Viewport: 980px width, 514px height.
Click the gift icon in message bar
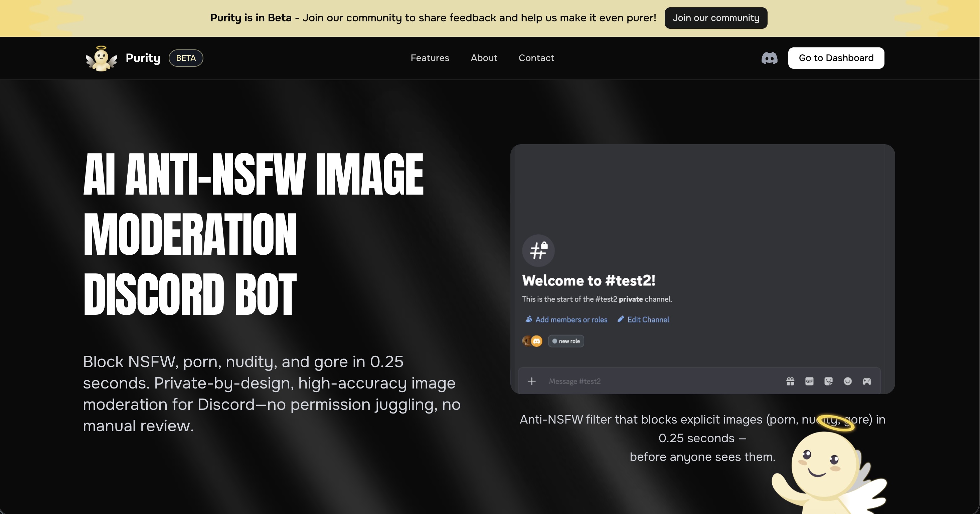tap(790, 381)
